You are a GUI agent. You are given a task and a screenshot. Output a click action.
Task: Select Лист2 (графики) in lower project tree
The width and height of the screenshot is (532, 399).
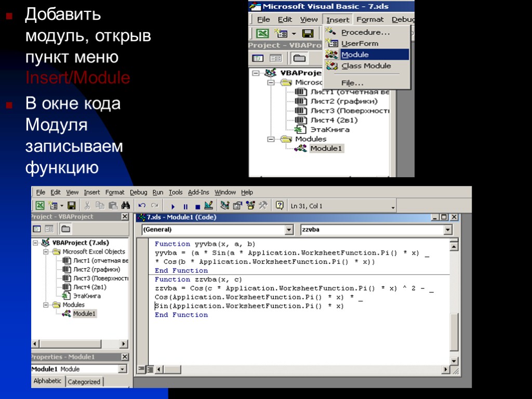96,270
